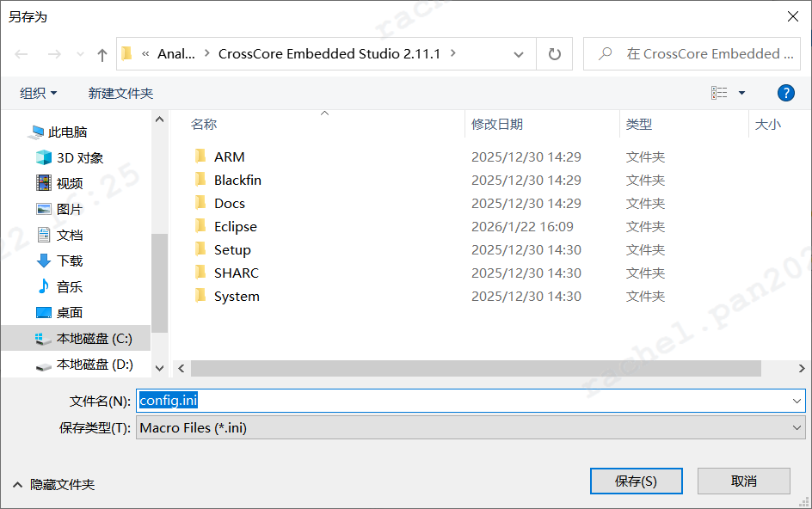This screenshot has height=509, width=812.
Task: Sort by 名称 column header
Action: 204,125
